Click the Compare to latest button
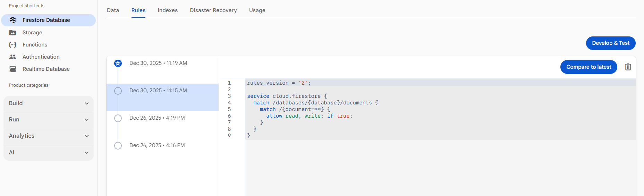The image size is (644, 196). coord(588,67)
